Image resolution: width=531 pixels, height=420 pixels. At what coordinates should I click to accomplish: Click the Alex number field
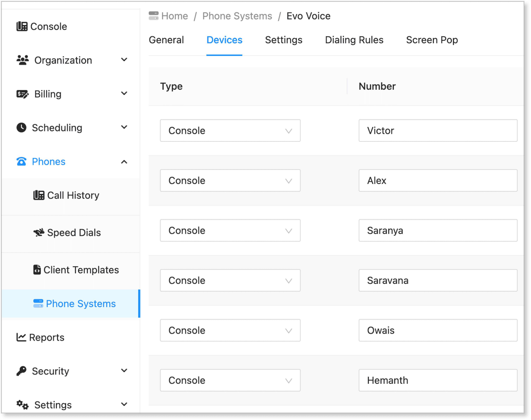[438, 180]
